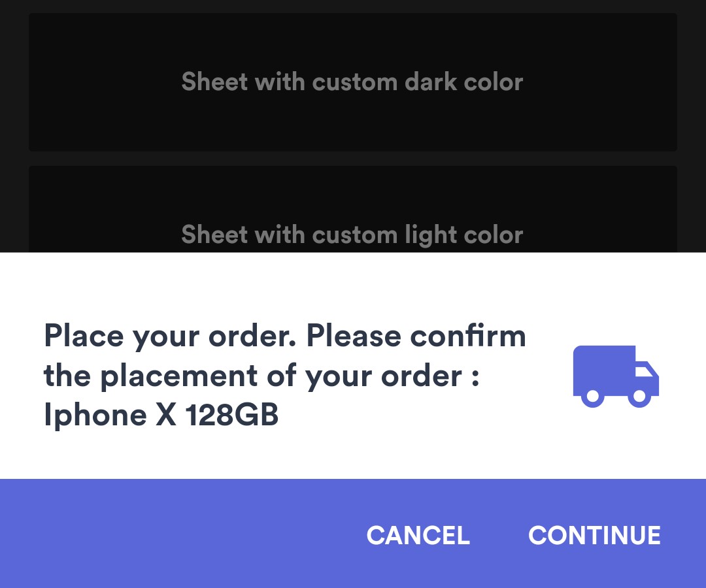Click the "the placement of your order :" line

point(261,376)
